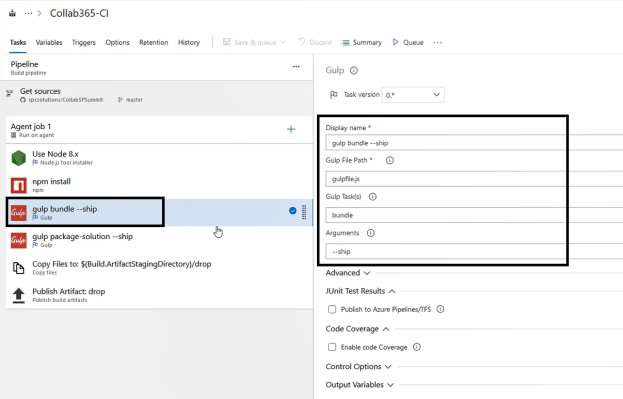This screenshot has width=623, height=399.
Task: Enable code Coverage checkbox
Action: (332, 347)
